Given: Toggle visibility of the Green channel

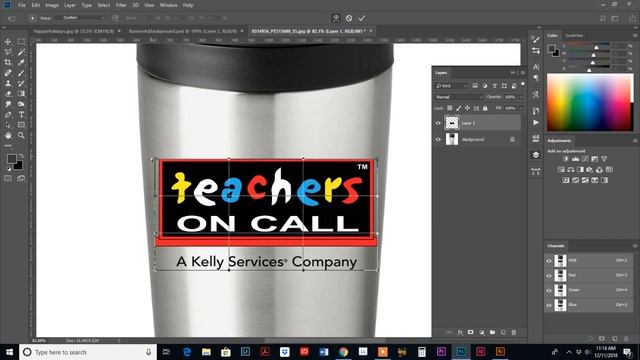Looking at the screenshot, I should 549,290.
